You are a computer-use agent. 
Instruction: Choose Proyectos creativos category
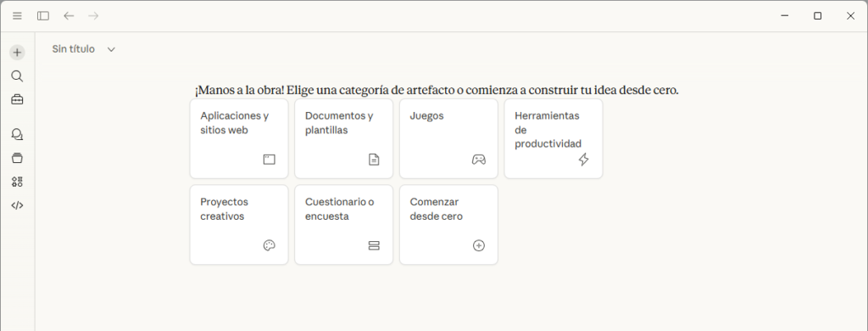pos(239,225)
